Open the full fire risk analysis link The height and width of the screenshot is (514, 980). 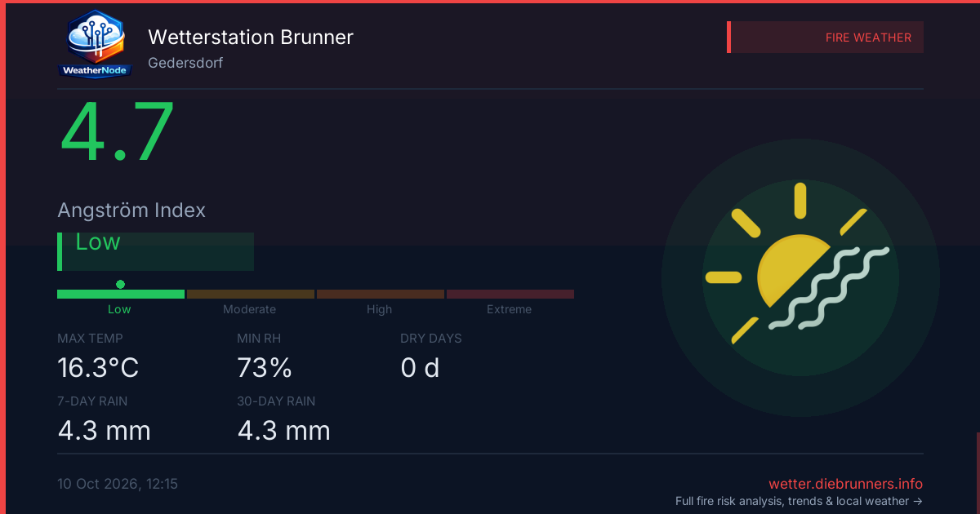coord(799,502)
